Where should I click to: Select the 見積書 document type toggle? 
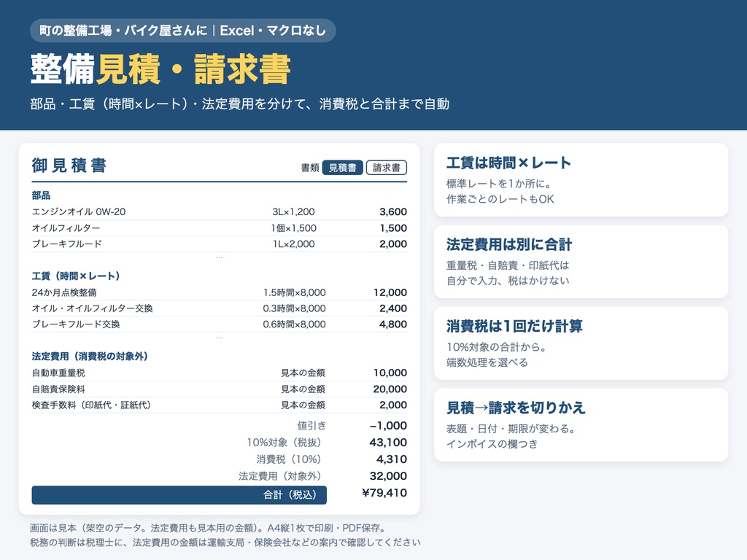pyautogui.click(x=343, y=168)
